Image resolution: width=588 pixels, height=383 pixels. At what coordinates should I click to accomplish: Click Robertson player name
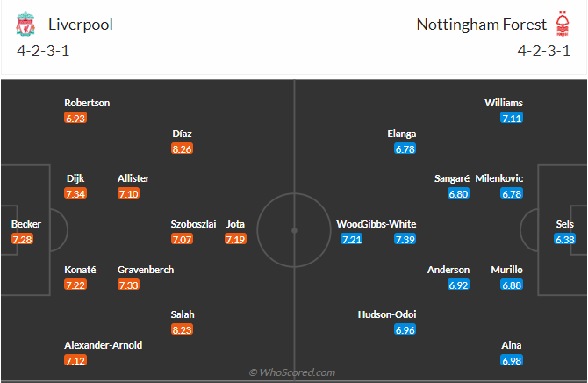(x=87, y=103)
